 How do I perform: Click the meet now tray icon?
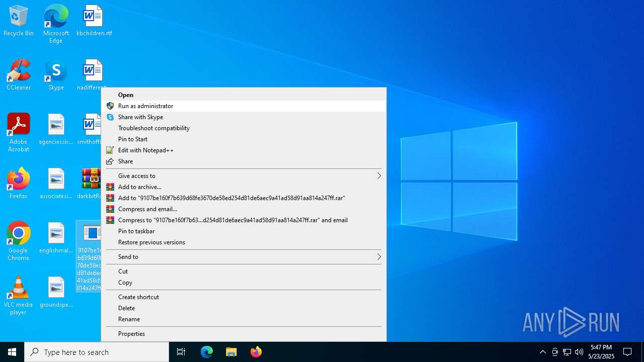pos(555,352)
